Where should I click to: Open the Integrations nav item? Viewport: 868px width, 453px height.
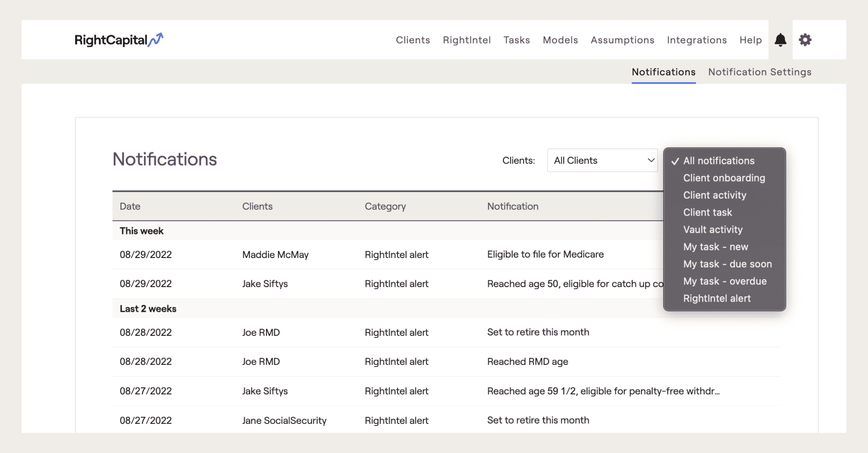coord(697,40)
